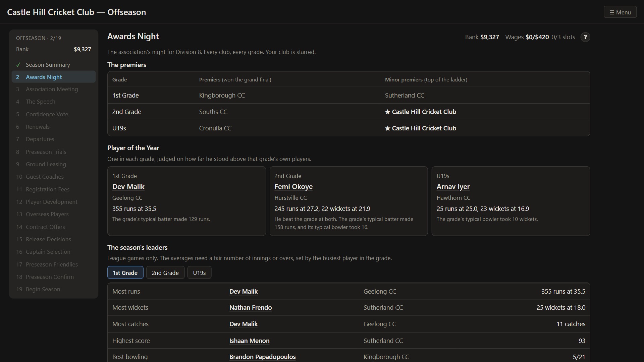Switch to the 2nd Grade leaders tab
This screenshot has height=362, width=644.
click(165, 273)
